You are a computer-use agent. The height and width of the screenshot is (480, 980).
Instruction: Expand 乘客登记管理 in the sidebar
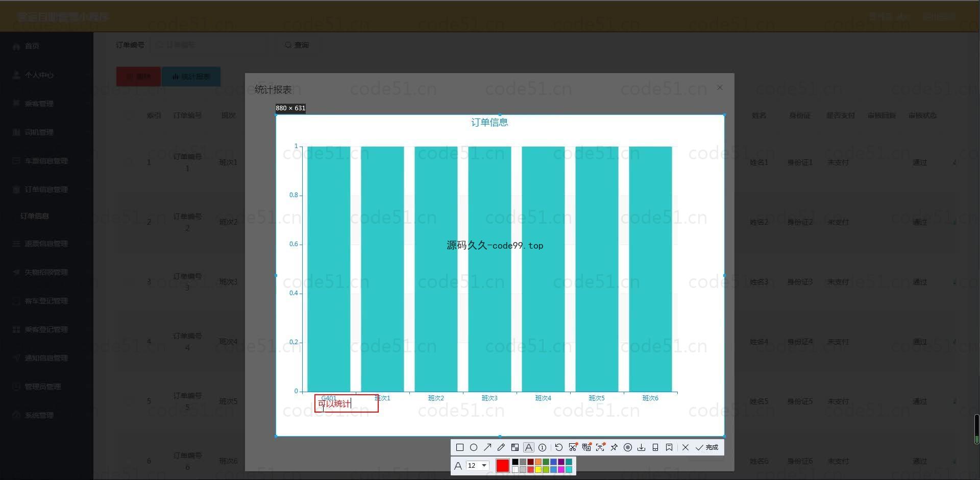click(46, 329)
